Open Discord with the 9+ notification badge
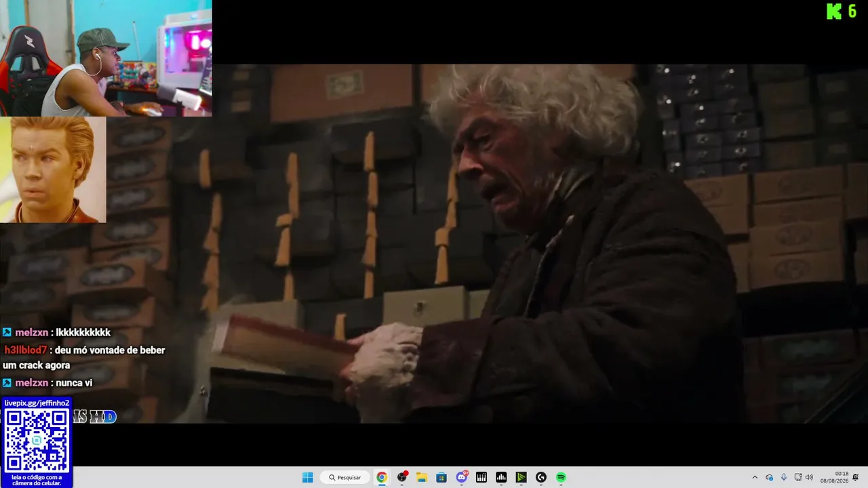This screenshot has width=868, height=488. (462, 477)
